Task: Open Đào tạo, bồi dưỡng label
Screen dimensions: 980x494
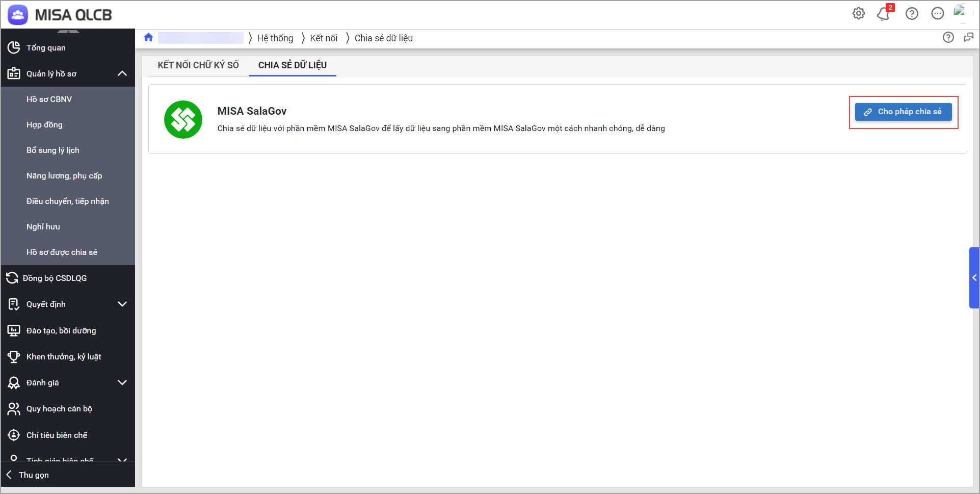Action: 61,331
